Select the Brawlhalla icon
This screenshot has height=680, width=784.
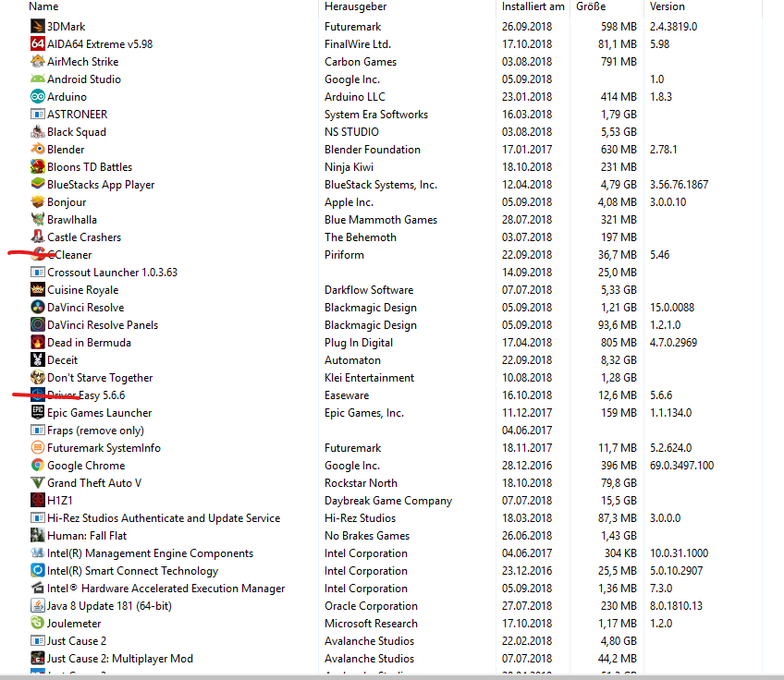coord(38,219)
